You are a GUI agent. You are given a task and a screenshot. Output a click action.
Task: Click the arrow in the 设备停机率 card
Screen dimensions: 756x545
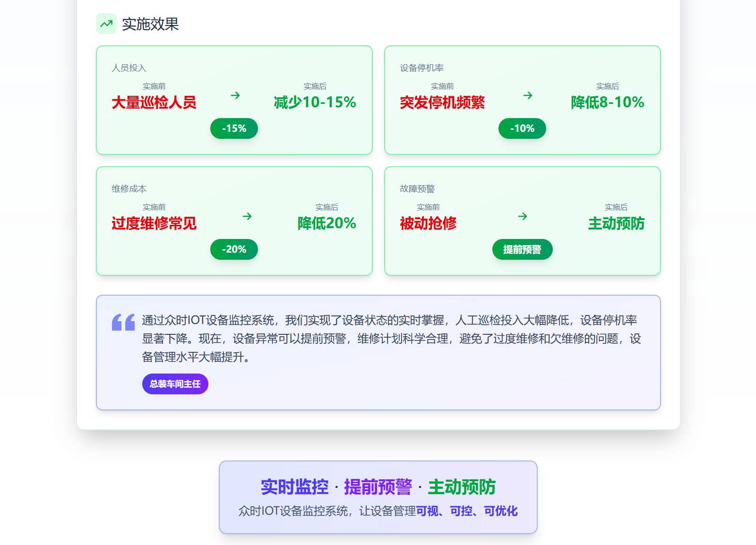click(x=528, y=95)
